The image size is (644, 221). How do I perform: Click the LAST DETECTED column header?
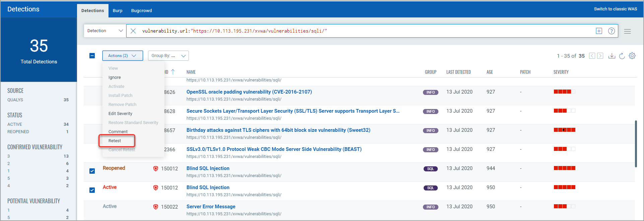click(x=458, y=72)
